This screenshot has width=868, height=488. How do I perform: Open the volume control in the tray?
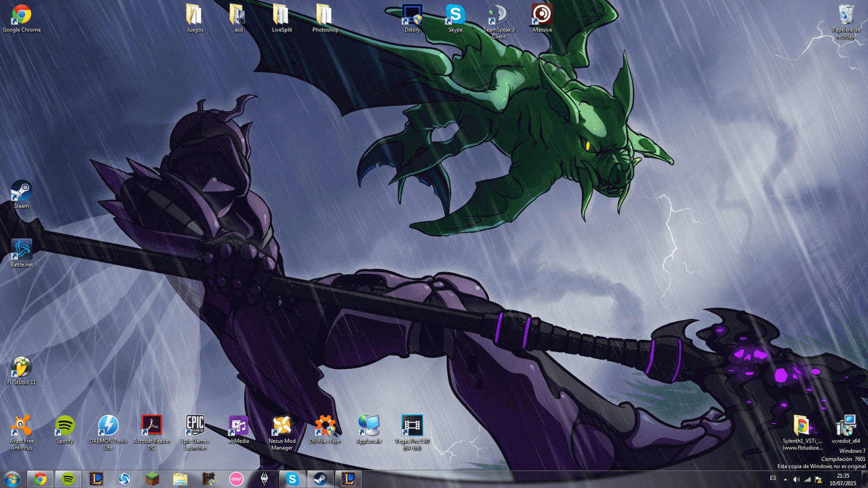(796, 479)
